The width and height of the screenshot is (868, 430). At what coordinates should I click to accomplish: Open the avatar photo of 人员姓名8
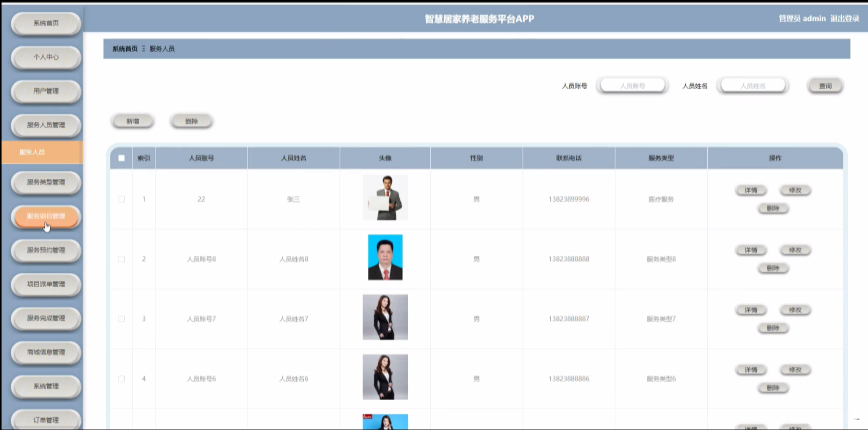pos(385,257)
